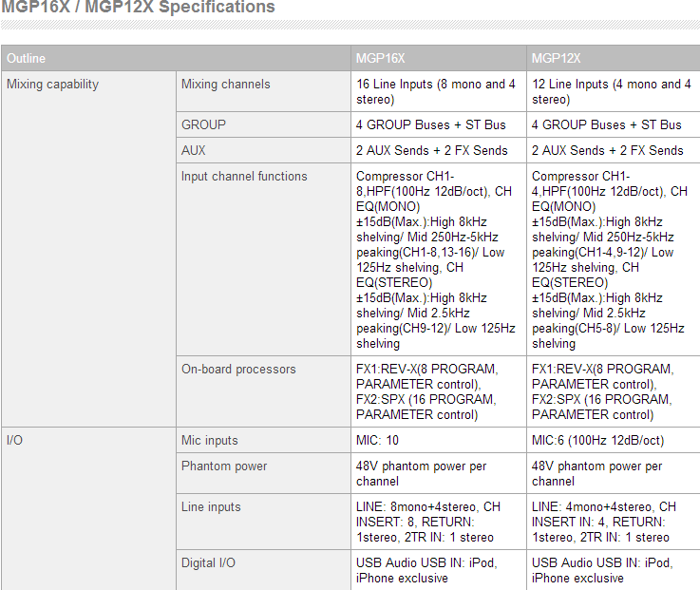
Task: Click the Mixing channels label cell
Action: point(263,91)
